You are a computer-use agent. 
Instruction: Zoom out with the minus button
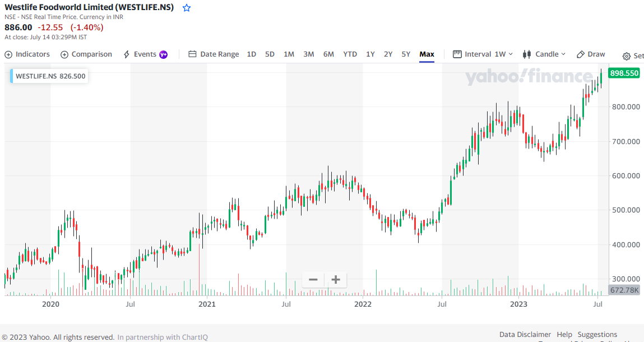(x=313, y=280)
